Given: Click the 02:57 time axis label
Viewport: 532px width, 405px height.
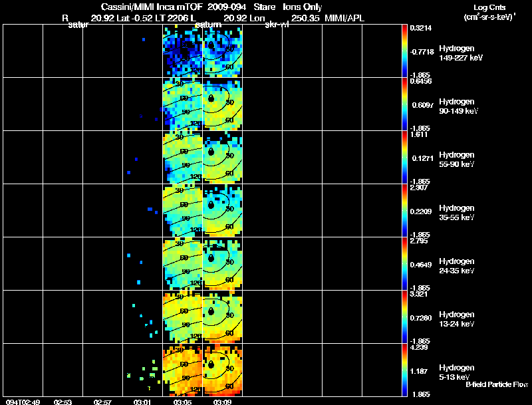Looking at the screenshot, I should click(102, 402).
